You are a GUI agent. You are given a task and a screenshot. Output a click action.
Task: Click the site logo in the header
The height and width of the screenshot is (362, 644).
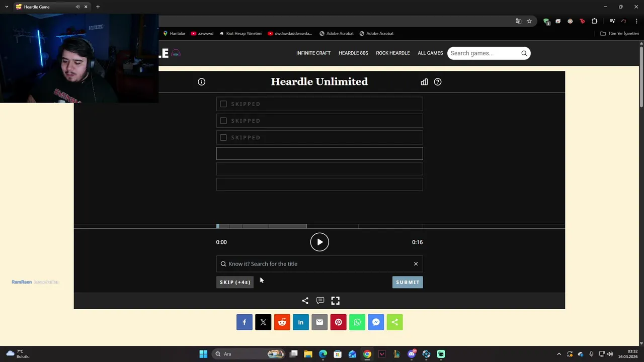coord(170,53)
